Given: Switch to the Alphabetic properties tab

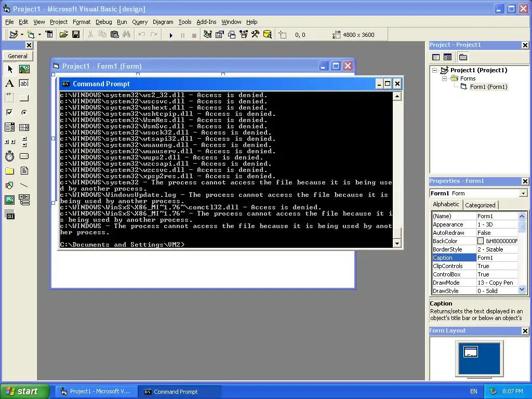Looking at the screenshot, I should 445,204.
